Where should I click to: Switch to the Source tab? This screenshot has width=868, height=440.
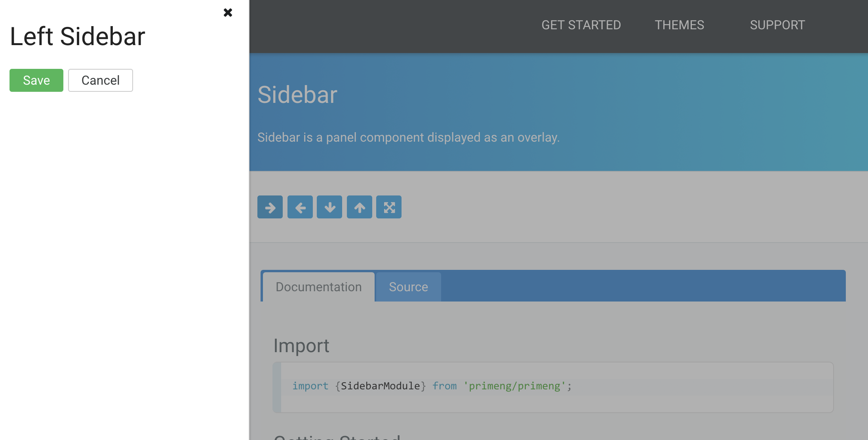click(x=409, y=287)
